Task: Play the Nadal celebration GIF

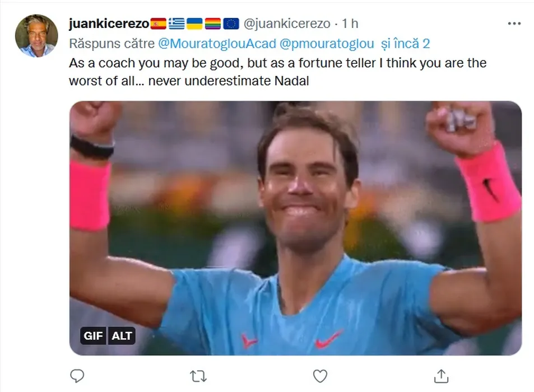Action: 296,228
